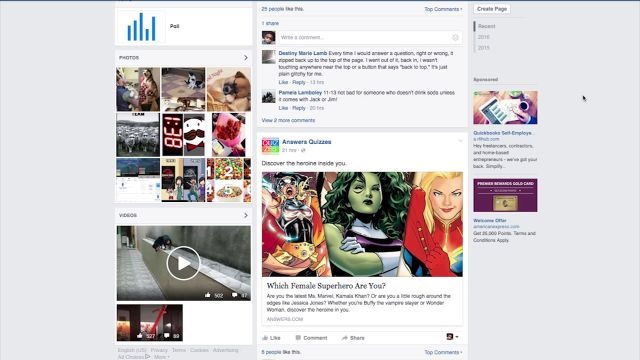
Task: Like Pamela Lamboley's comment
Action: 283,108
